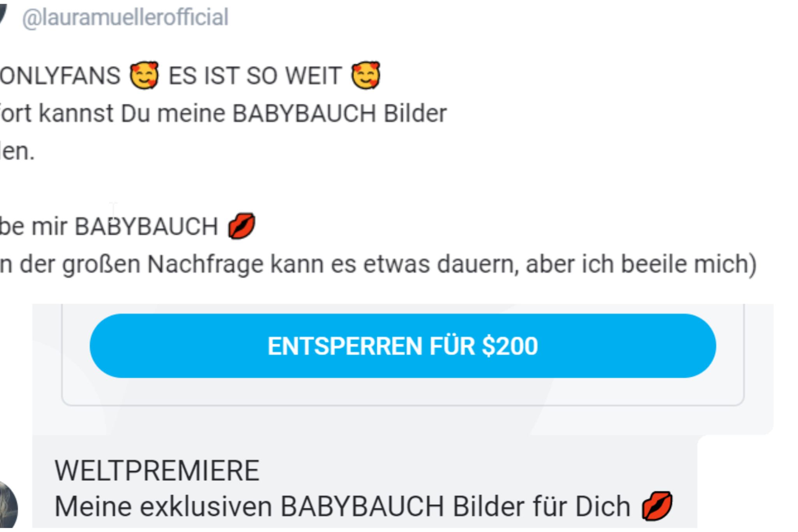The height and width of the screenshot is (532, 798).
Task: Click the heart-face emoji after ONLYFANS
Action: click(144, 75)
